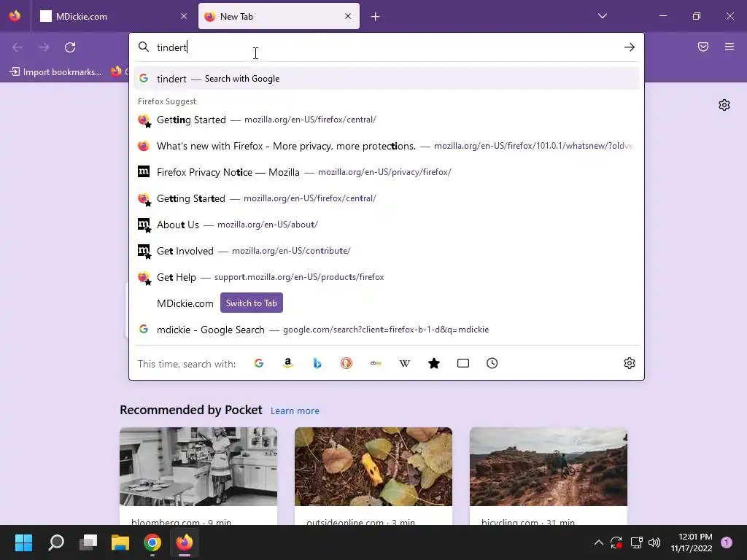This screenshot has width=747, height=560.
Task: Open Google Chrome from taskbar
Action: [x=152, y=542]
